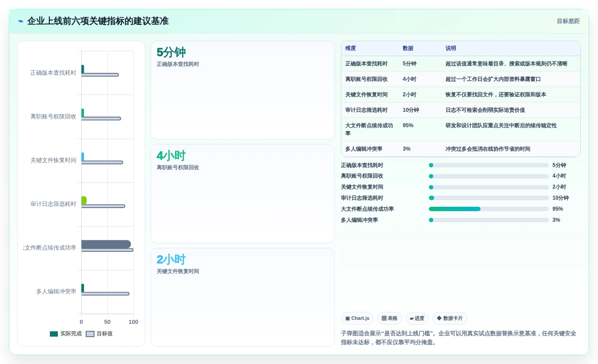
Task: Select the 进度 tag chip
Action: tap(417, 318)
